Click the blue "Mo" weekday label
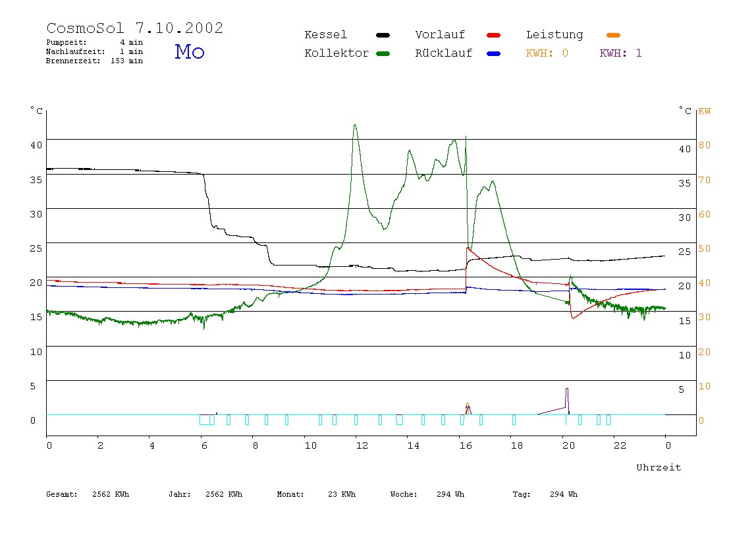The height and width of the screenshot is (535, 756). pyautogui.click(x=190, y=51)
